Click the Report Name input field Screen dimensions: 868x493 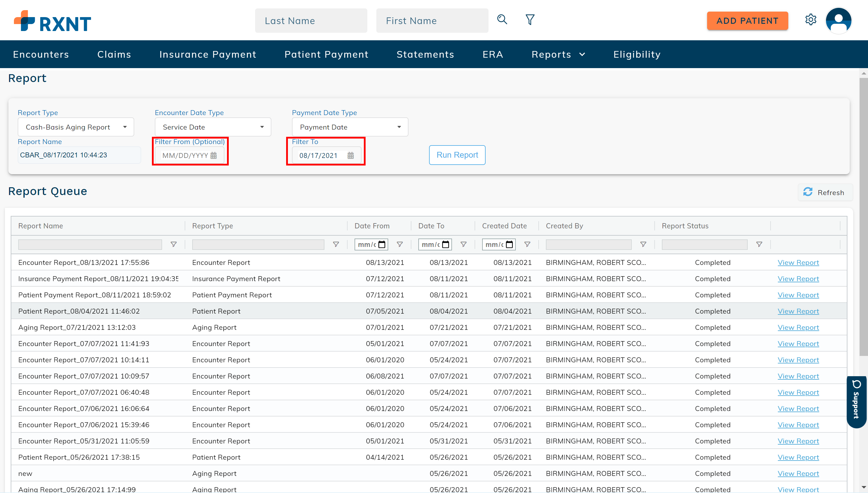(79, 155)
